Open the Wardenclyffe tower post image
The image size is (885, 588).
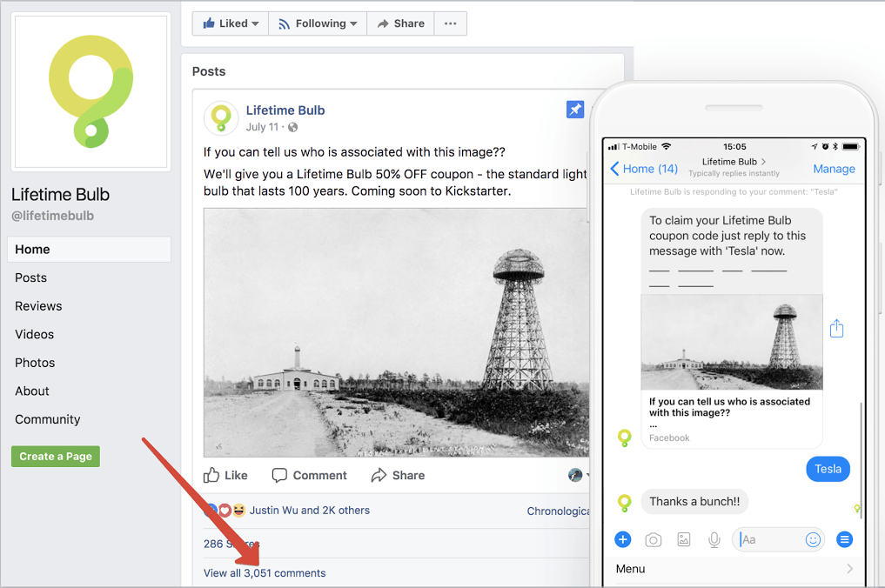pyautogui.click(x=396, y=332)
